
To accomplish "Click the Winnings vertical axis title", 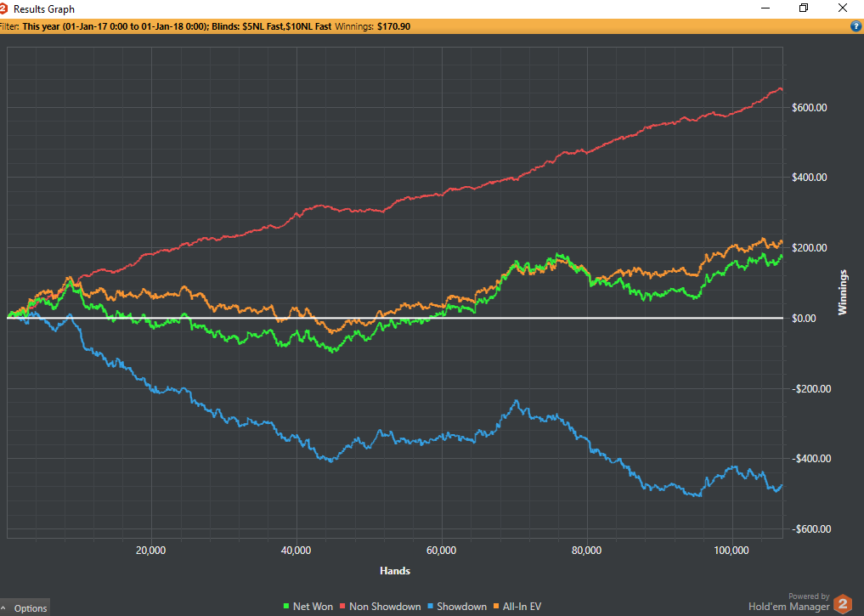I will [843, 292].
